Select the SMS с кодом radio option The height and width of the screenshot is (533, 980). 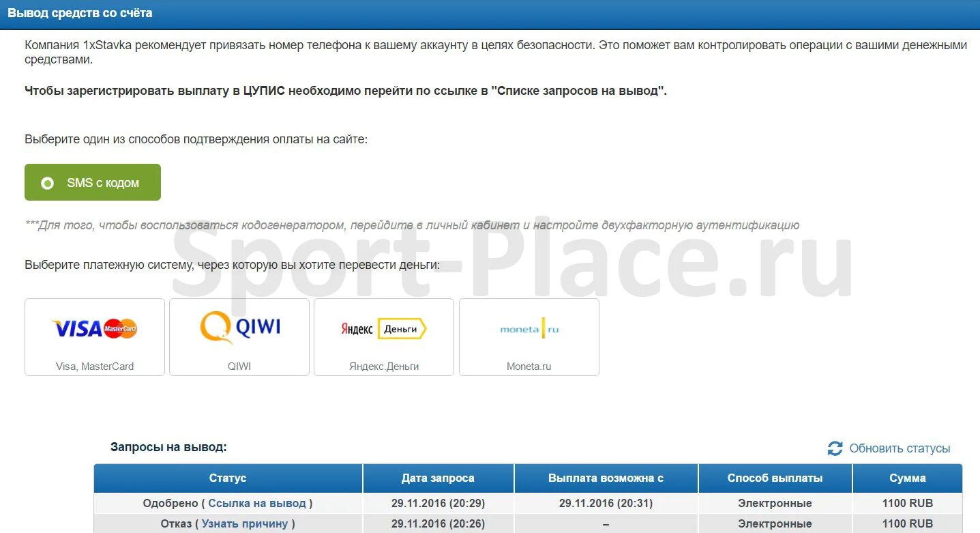93,182
